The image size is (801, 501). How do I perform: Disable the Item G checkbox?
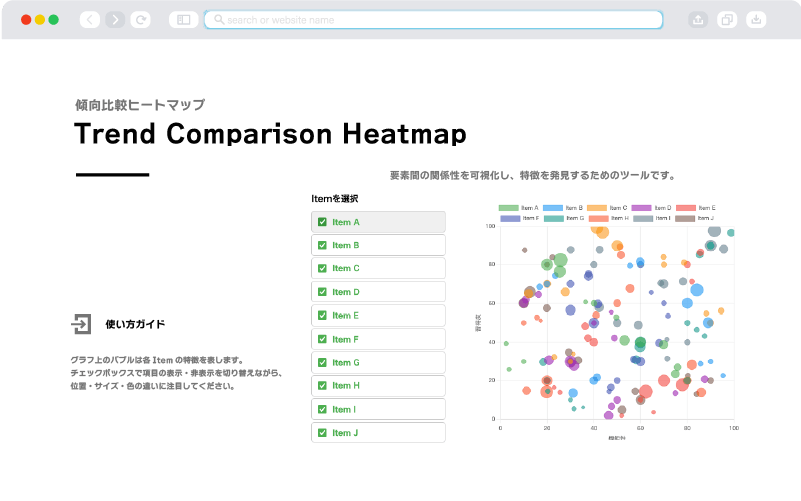click(322, 363)
